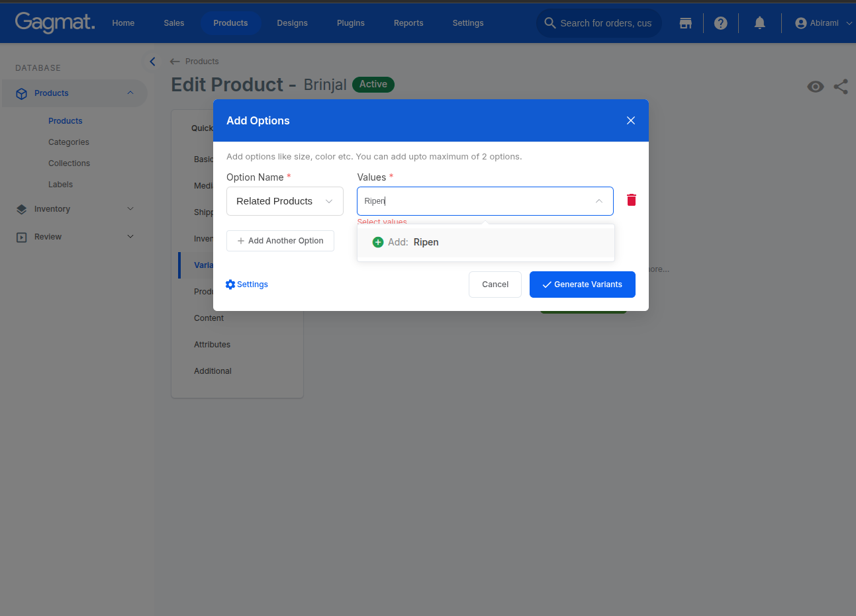Open the notifications bell

tap(760, 23)
